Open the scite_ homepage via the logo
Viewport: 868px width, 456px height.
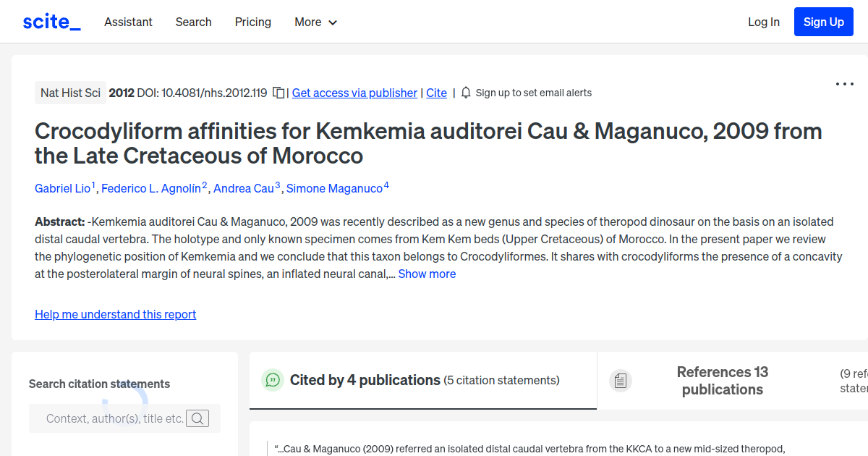(x=51, y=21)
